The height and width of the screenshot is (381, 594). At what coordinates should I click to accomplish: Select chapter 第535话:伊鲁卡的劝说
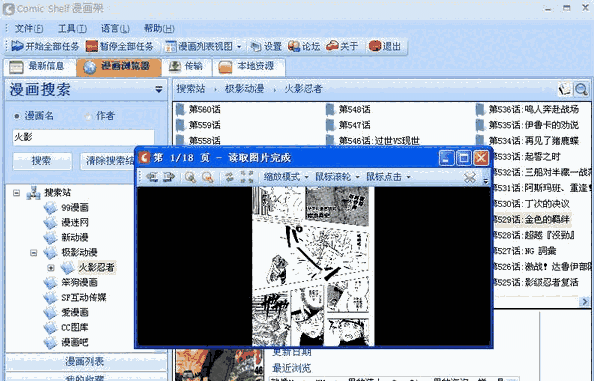[x=534, y=125]
